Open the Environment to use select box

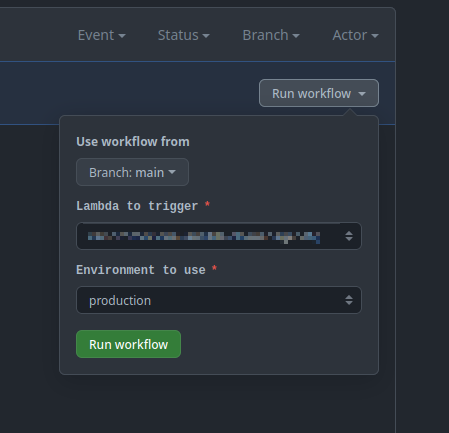click(x=219, y=300)
